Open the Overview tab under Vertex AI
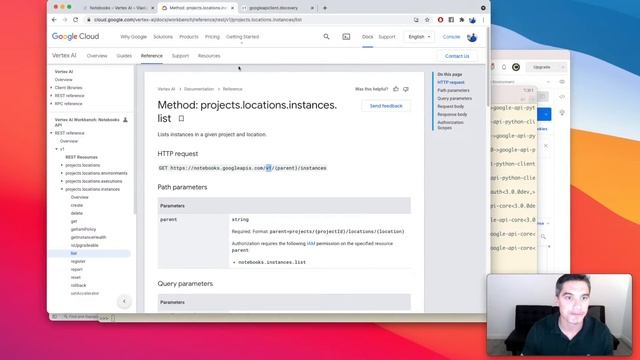Screen dimensions: 640x360 (97, 56)
